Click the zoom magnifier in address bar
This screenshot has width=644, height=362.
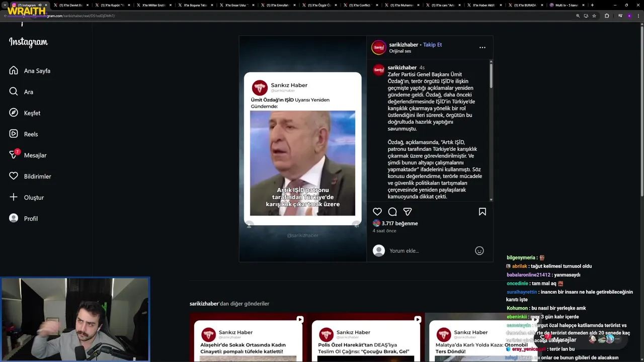(578, 16)
